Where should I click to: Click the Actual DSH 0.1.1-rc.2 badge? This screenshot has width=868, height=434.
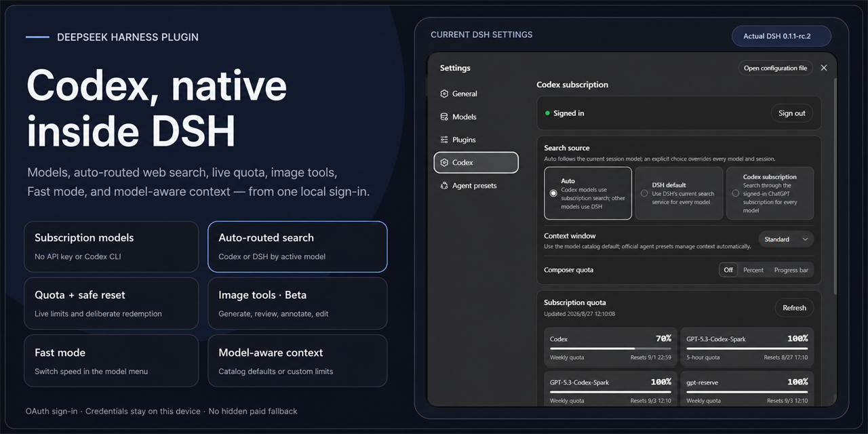pyautogui.click(x=781, y=36)
